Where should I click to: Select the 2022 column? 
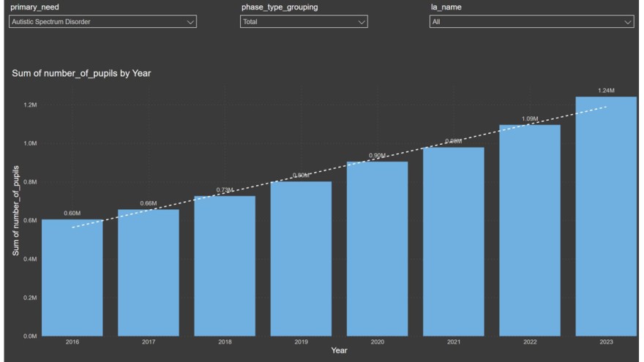[529, 230]
